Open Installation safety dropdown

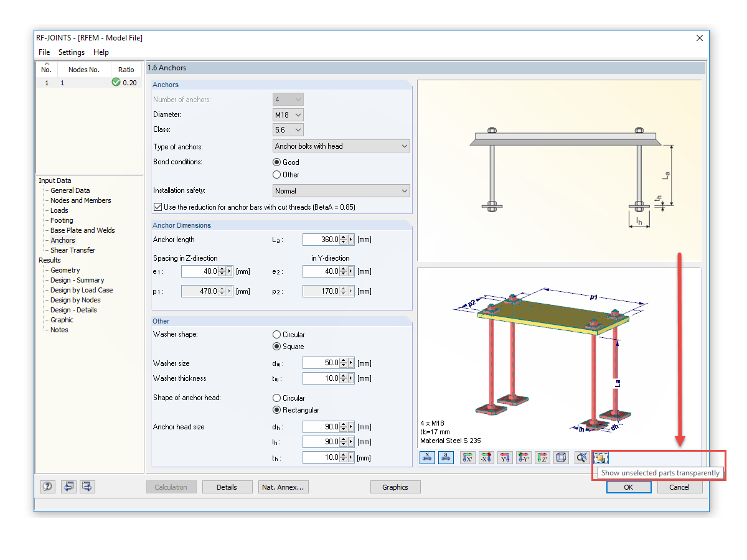point(341,191)
